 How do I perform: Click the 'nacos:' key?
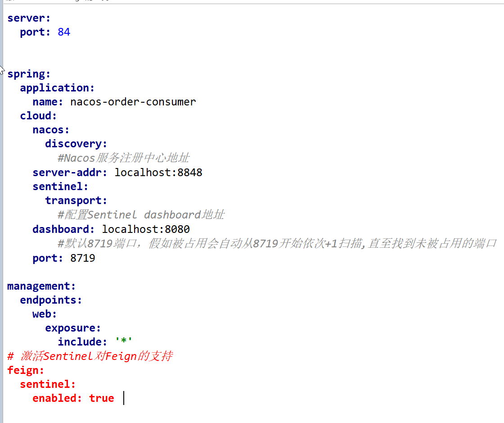[x=51, y=130]
